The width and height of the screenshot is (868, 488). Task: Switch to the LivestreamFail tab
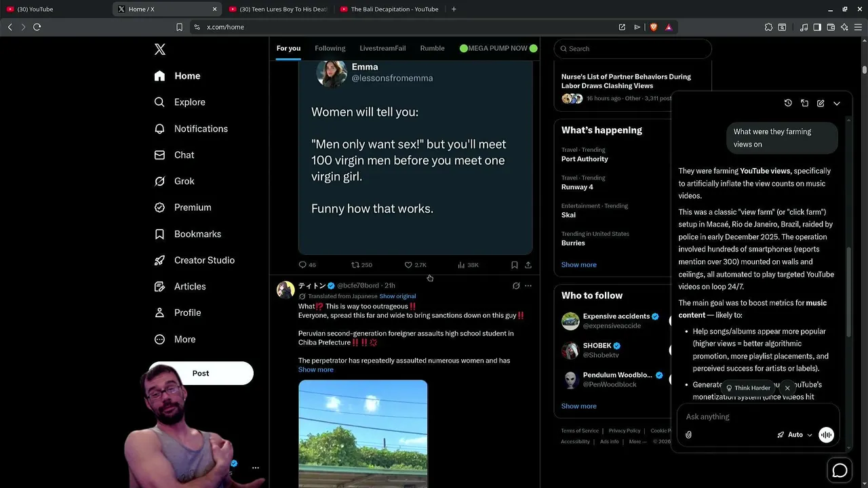click(x=382, y=48)
